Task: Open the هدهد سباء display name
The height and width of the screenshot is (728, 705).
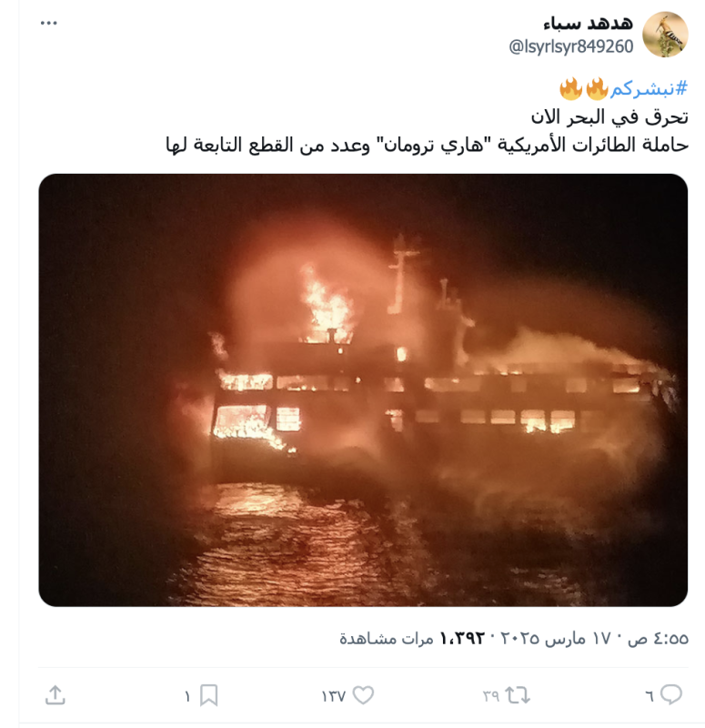Action: click(588, 23)
